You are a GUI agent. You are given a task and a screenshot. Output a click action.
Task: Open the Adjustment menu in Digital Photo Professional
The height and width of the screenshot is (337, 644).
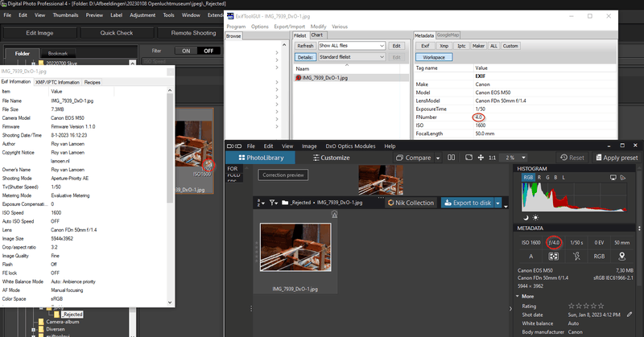click(142, 15)
